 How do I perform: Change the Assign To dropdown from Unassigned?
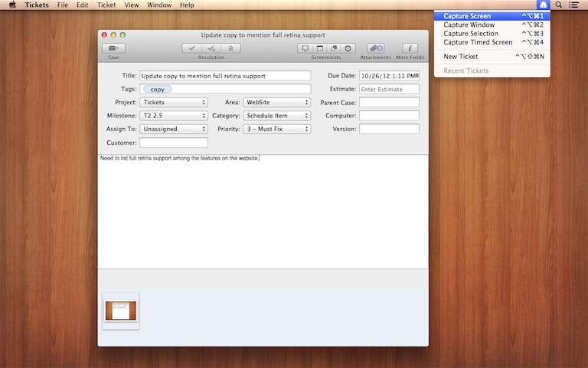pyautogui.click(x=174, y=130)
